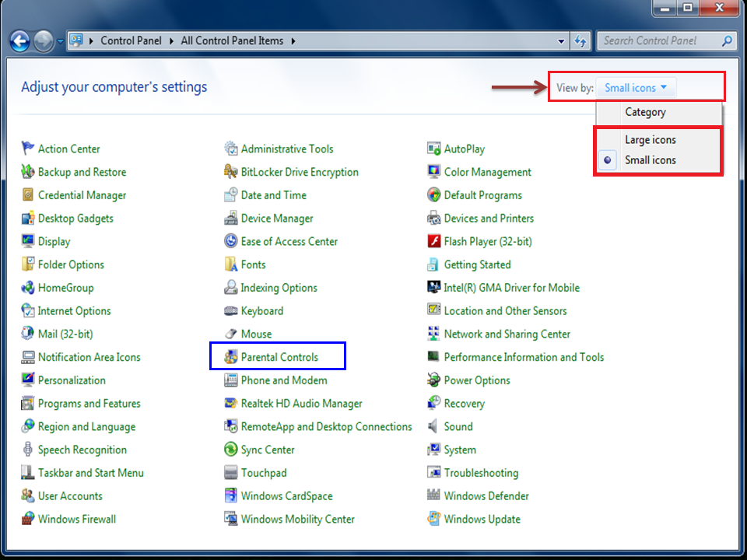
Task: Click the Keyboard icon
Action: [x=230, y=310]
